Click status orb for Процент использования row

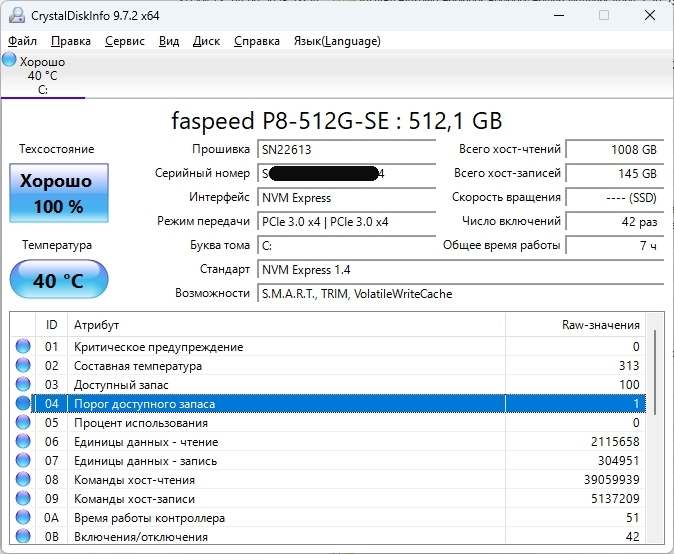click(x=23, y=423)
